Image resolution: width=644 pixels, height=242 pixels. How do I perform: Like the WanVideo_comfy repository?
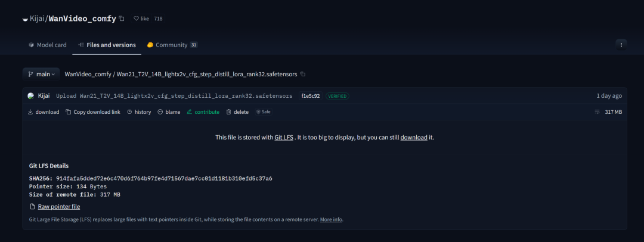click(x=141, y=18)
